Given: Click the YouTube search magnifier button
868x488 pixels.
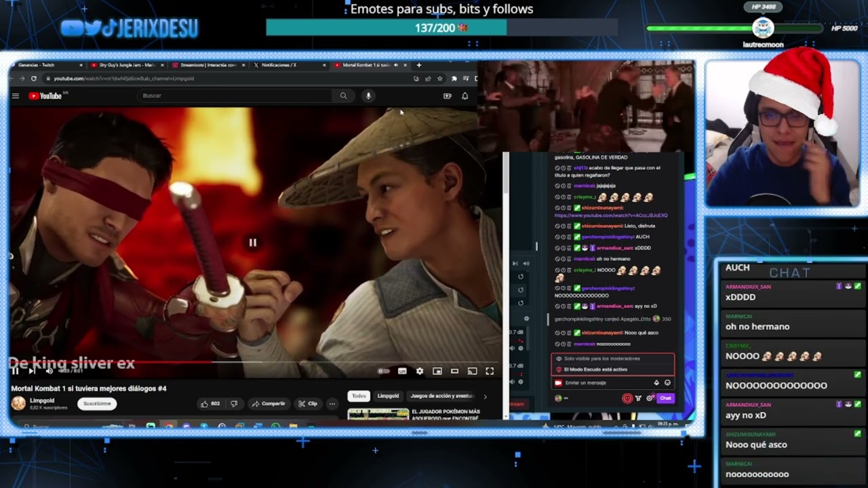Looking at the screenshot, I should click(x=344, y=96).
